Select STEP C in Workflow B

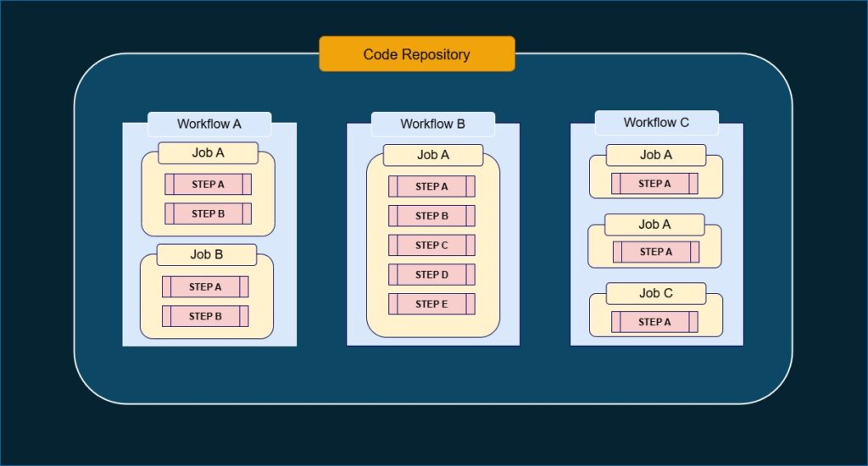(x=431, y=245)
